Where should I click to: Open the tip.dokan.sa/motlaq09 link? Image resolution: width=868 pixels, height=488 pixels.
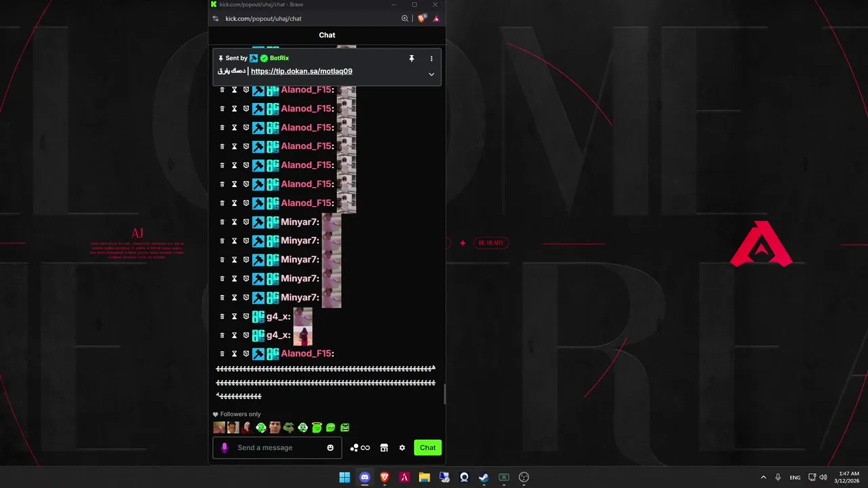click(302, 71)
